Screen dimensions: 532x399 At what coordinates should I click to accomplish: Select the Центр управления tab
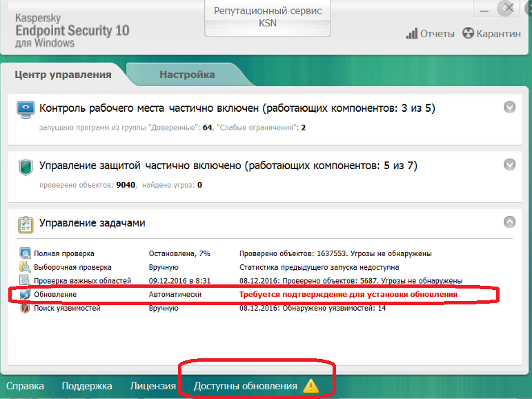63,75
